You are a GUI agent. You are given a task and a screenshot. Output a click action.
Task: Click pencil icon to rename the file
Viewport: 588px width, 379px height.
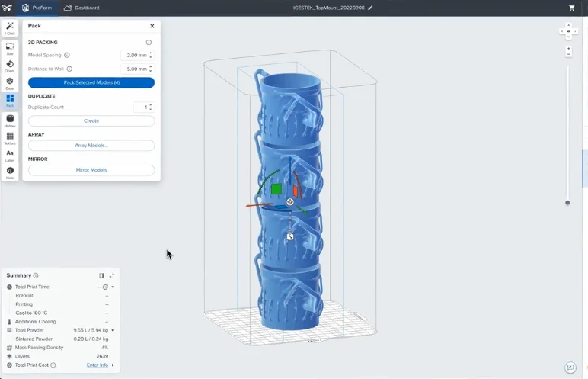pyautogui.click(x=370, y=8)
